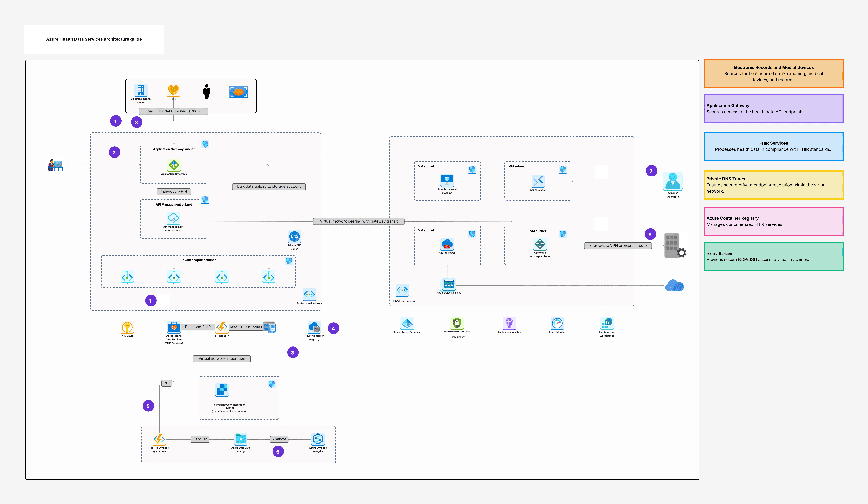Select the Bulk data upload to storage account label
This screenshot has height=504, width=868.
point(269,187)
